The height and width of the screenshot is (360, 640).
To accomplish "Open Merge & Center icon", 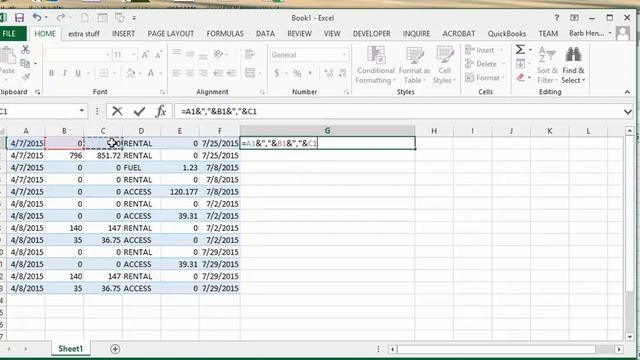I will click(250, 73).
